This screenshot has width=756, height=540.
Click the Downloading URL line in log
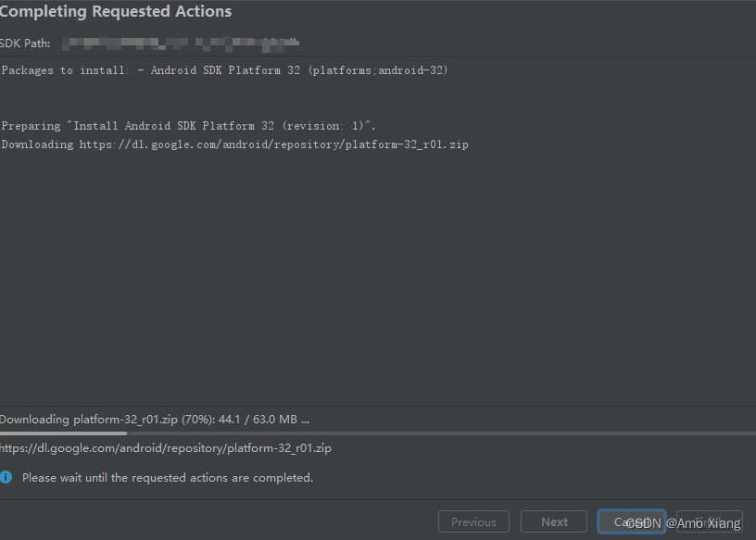pos(234,144)
